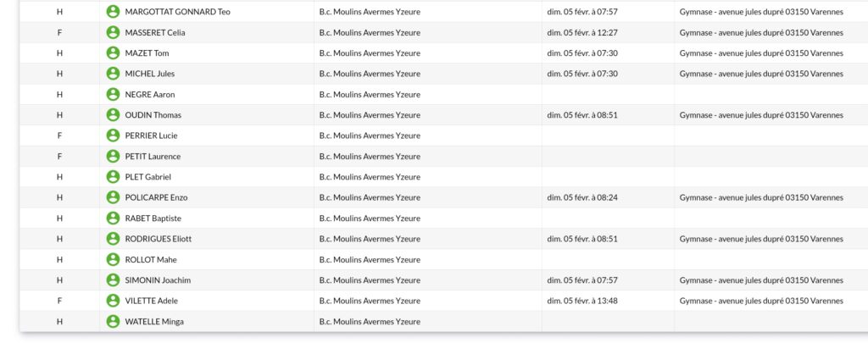Select the profile icon for MAZET Tom
868x343 pixels.
[113, 53]
